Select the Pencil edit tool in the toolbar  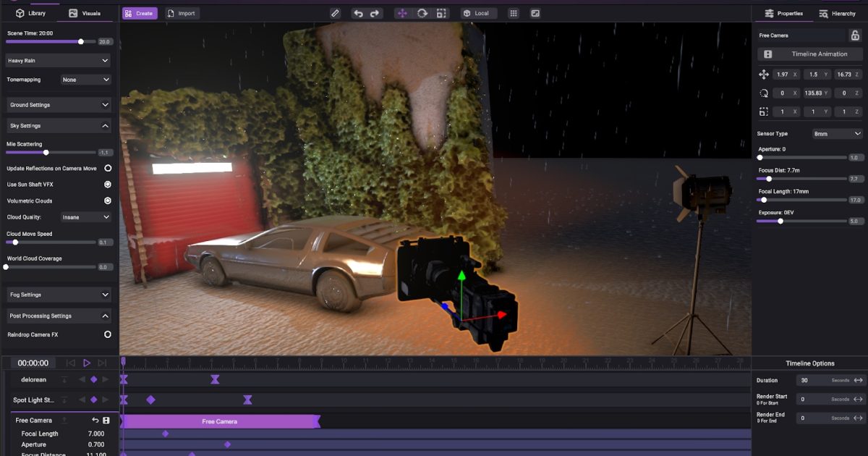(335, 12)
